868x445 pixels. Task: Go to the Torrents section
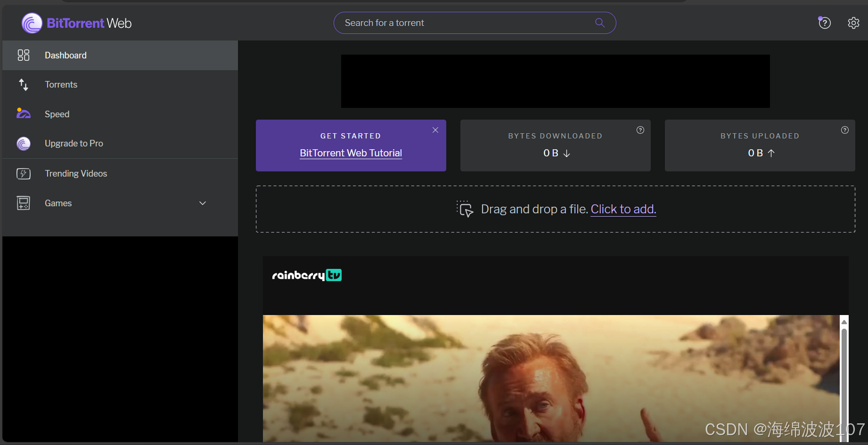click(x=120, y=85)
